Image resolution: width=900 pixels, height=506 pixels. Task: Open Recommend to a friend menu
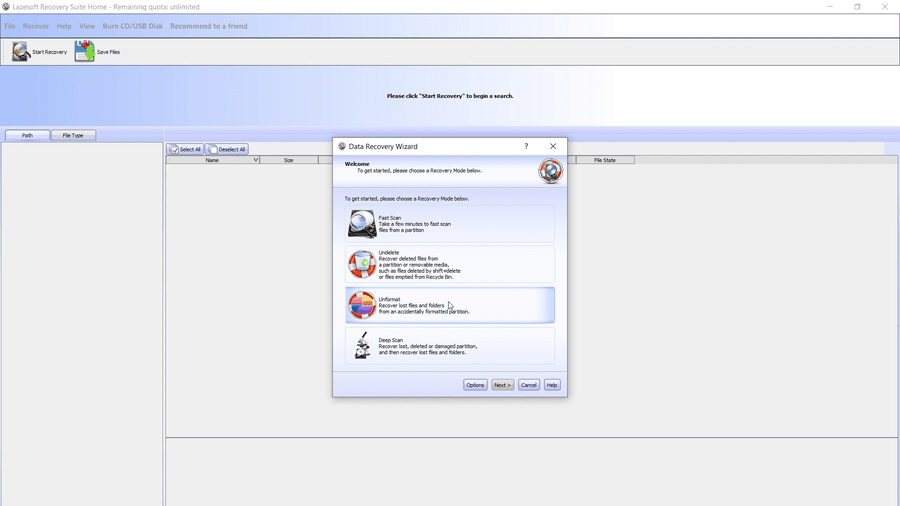coord(208,26)
